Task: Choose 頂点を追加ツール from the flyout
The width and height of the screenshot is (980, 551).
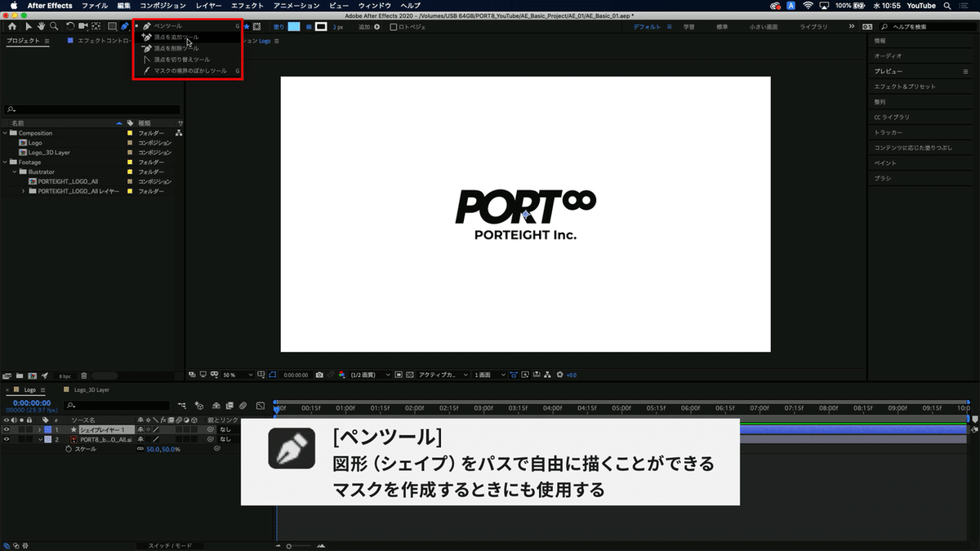Action: pyautogui.click(x=187, y=37)
